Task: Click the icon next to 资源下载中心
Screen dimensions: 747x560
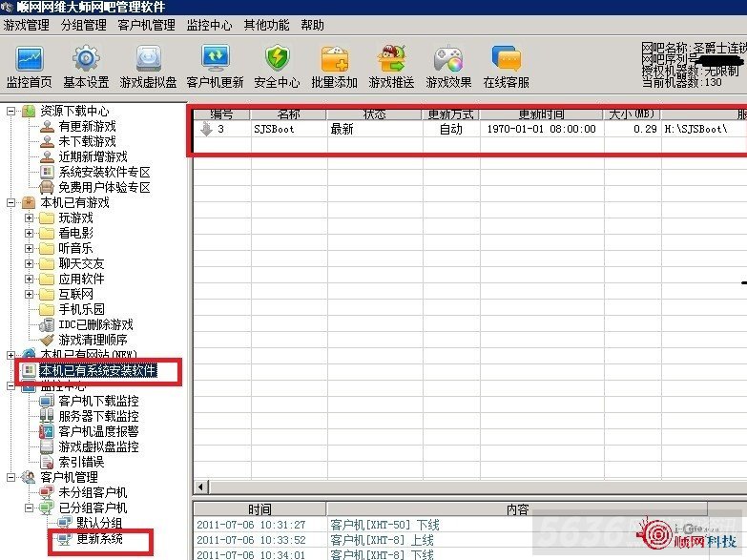Action: tap(29, 111)
